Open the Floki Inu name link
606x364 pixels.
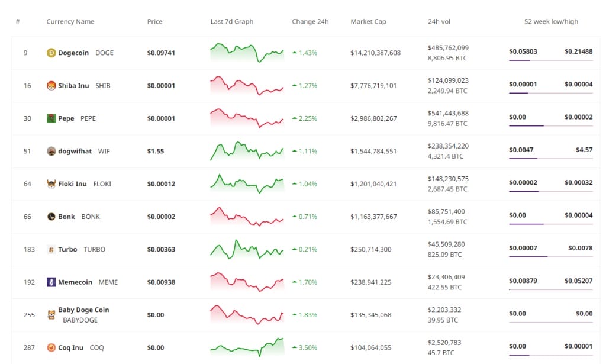coord(73,183)
